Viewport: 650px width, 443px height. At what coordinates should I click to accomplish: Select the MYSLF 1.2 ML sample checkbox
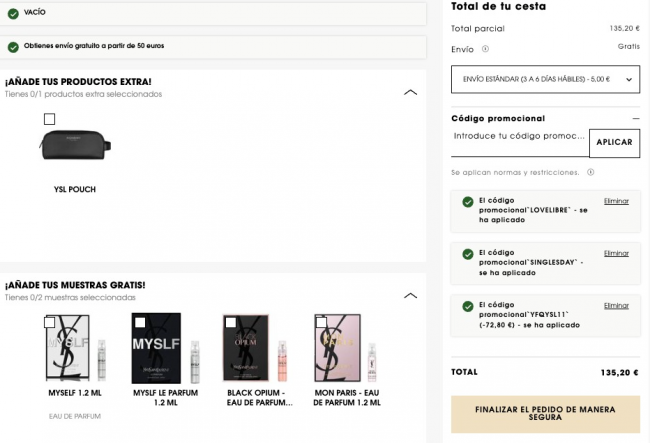(x=50, y=322)
